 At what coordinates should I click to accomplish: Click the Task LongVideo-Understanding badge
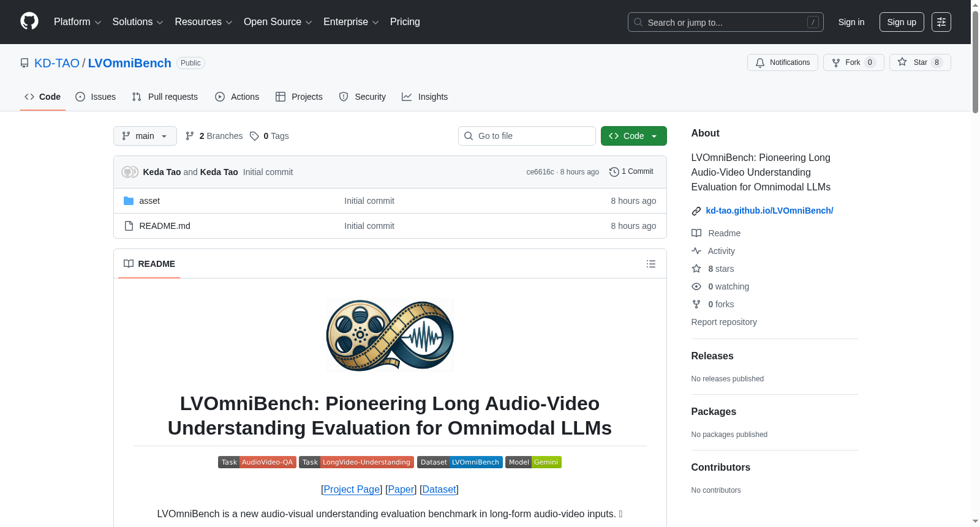click(x=356, y=462)
